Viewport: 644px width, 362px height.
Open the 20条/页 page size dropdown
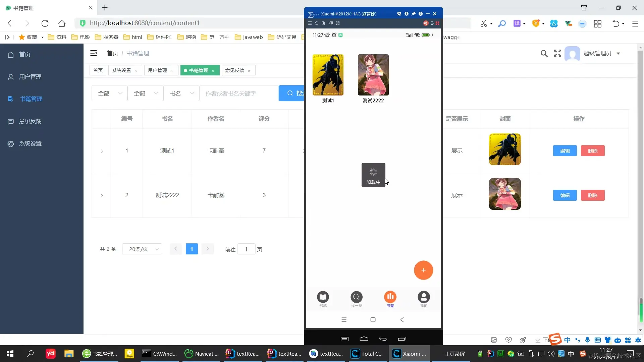(142, 249)
